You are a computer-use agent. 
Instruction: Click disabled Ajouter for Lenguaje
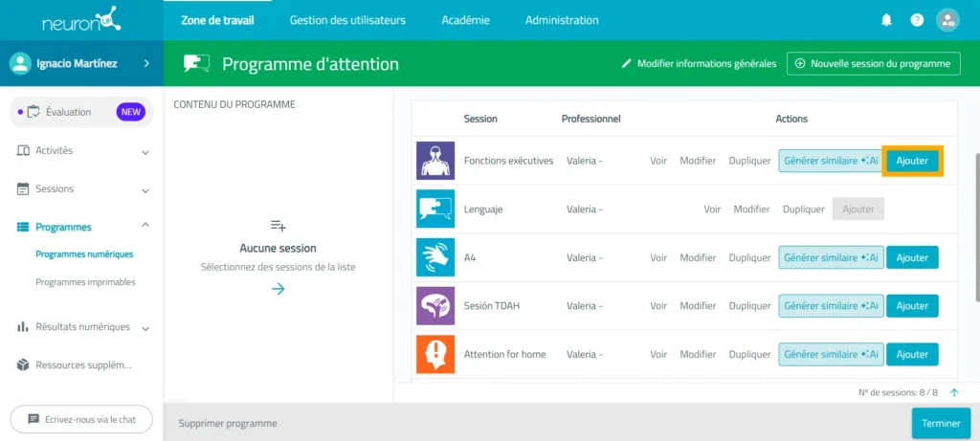pos(858,209)
